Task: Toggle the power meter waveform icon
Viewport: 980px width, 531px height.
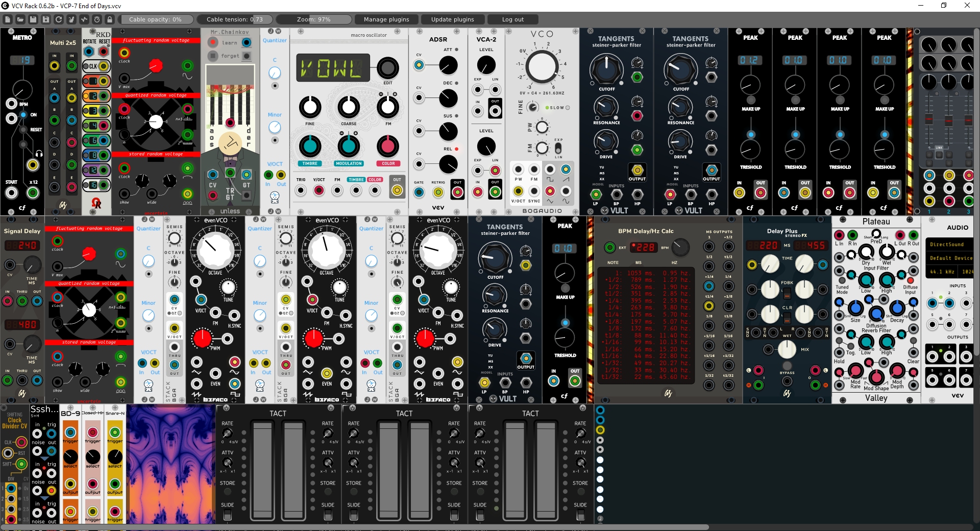Action: [84, 19]
